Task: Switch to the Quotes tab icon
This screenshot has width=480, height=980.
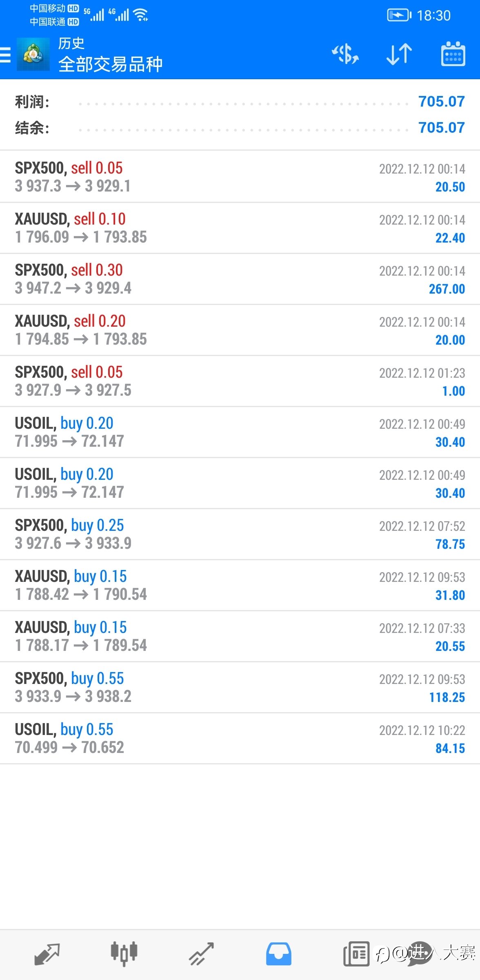Action: tap(47, 954)
